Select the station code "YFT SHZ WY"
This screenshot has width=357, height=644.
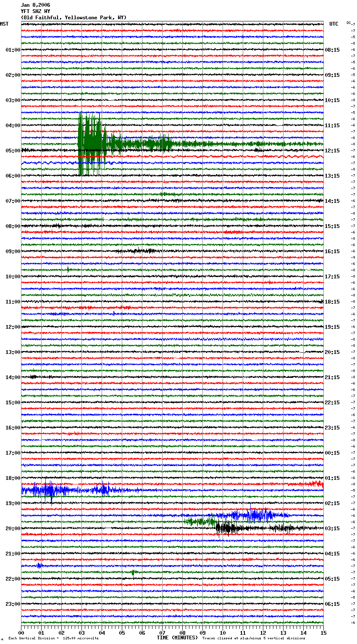coord(36,11)
